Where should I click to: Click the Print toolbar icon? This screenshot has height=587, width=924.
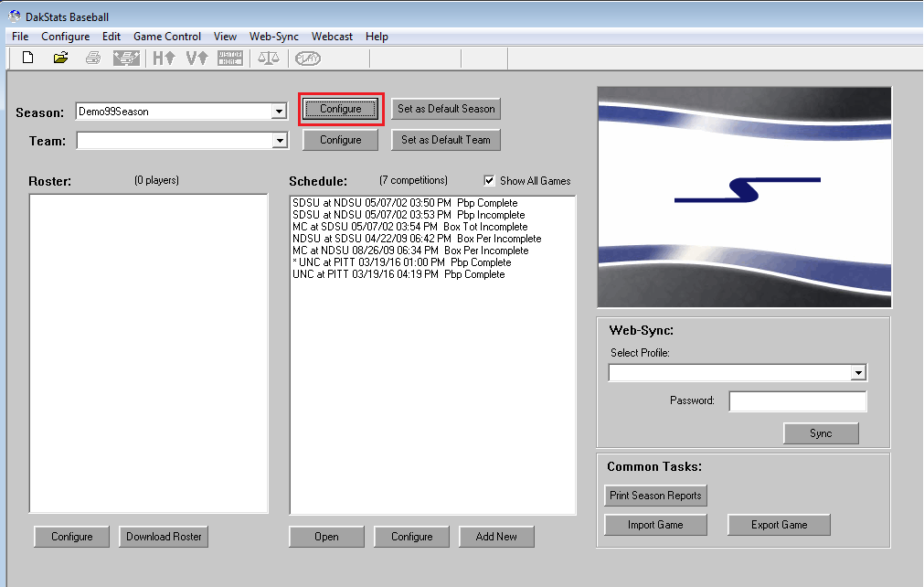(x=93, y=57)
